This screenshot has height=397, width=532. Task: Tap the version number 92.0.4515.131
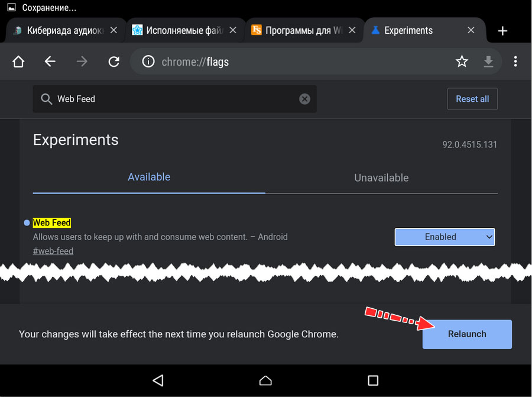(469, 145)
